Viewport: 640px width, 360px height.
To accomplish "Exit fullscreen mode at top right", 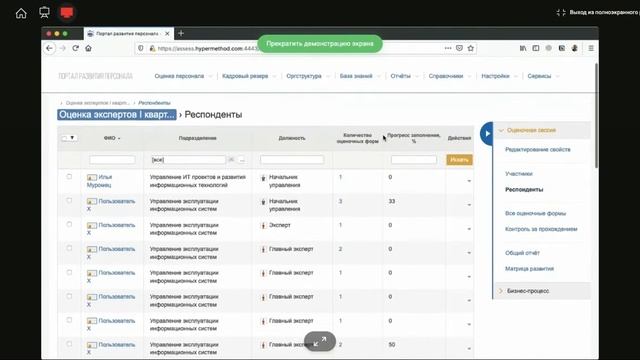I will click(597, 13).
